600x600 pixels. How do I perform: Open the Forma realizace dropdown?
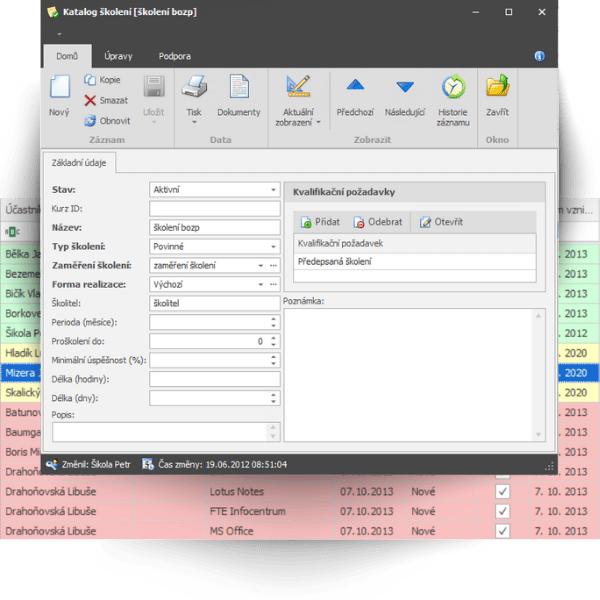[x=273, y=284]
